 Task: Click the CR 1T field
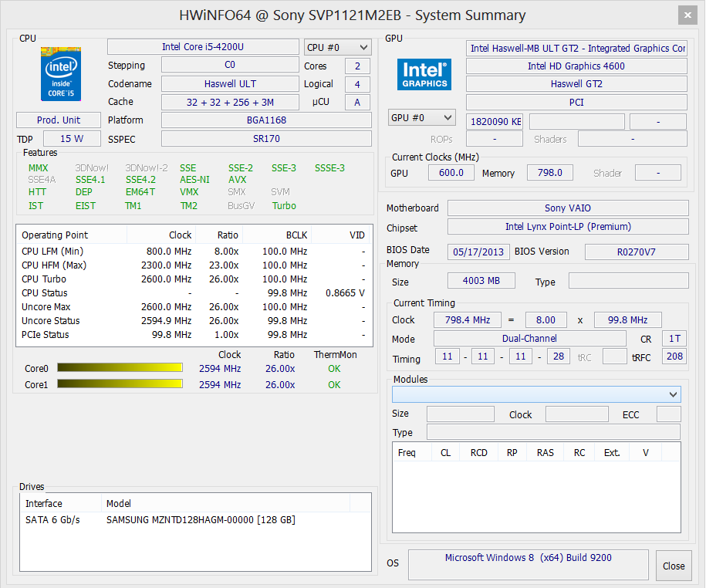(674, 338)
